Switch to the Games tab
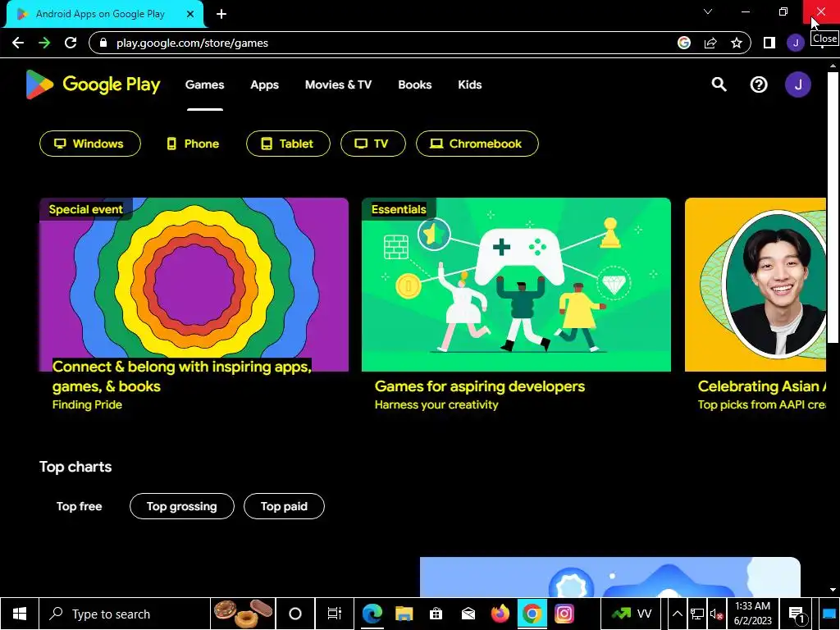840x630 pixels. pyautogui.click(x=204, y=84)
